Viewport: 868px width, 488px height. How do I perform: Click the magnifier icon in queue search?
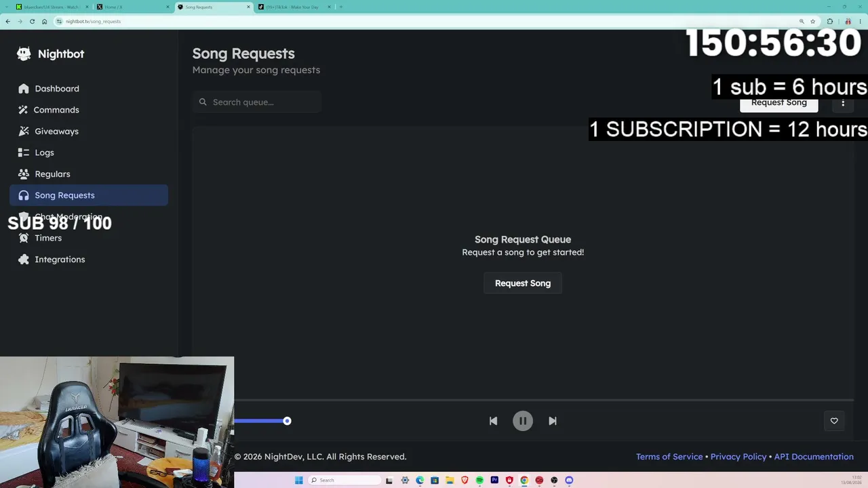point(203,102)
